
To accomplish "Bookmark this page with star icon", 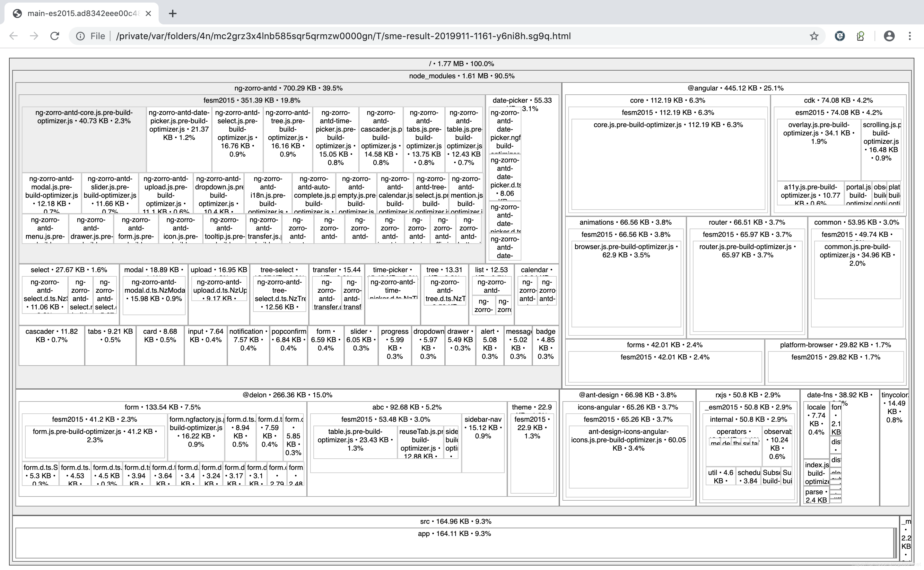I will (814, 36).
